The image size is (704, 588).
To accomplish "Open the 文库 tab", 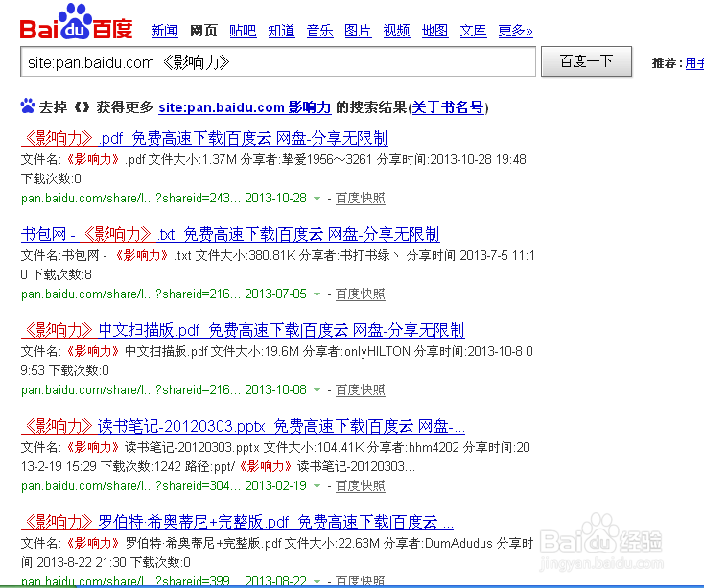I will 473,31.
